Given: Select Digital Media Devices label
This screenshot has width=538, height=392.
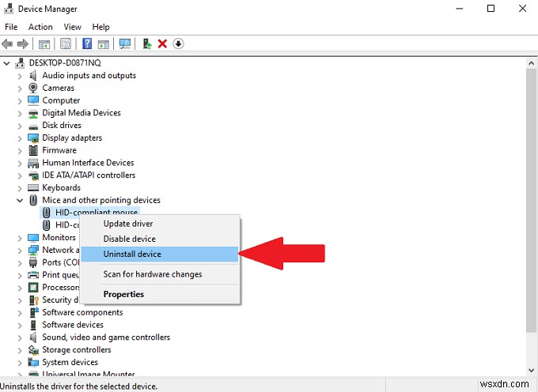Looking at the screenshot, I should tap(81, 113).
